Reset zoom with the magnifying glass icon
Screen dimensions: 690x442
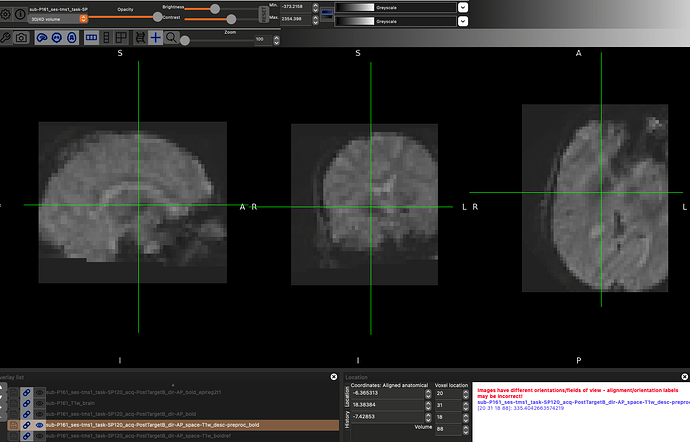tap(171, 37)
